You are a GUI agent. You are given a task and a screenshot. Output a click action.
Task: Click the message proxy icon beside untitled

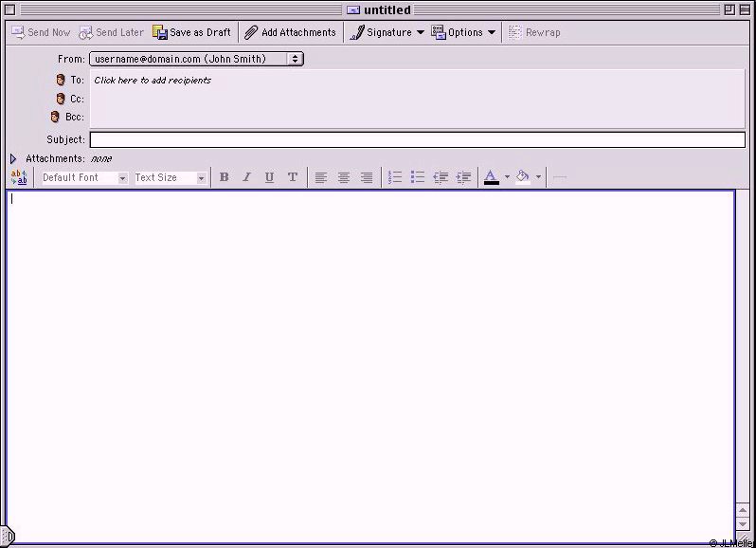pos(353,10)
